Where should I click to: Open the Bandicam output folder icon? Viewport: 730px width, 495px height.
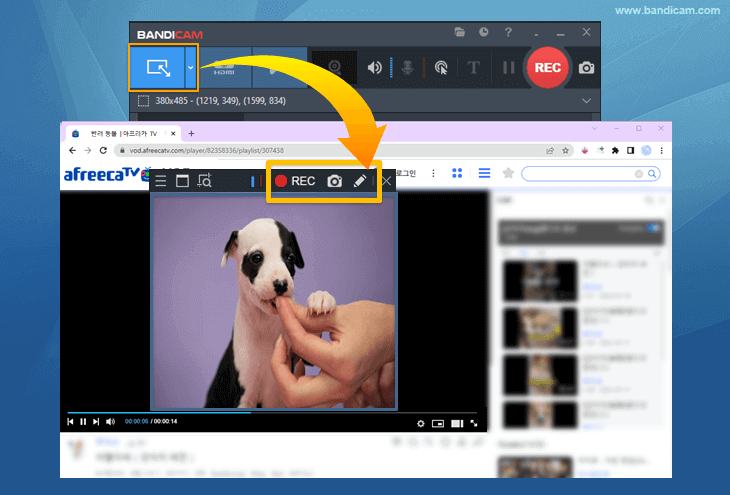460,32
